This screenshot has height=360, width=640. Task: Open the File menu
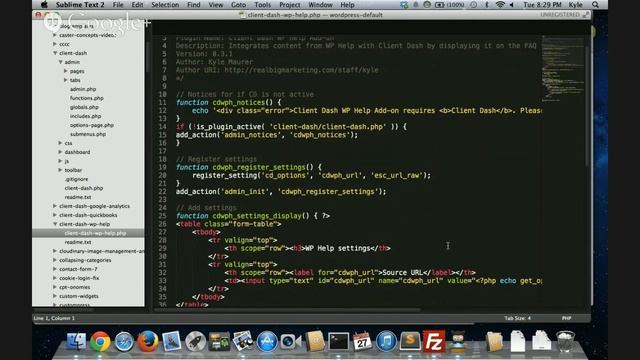[x=118, y=5]
